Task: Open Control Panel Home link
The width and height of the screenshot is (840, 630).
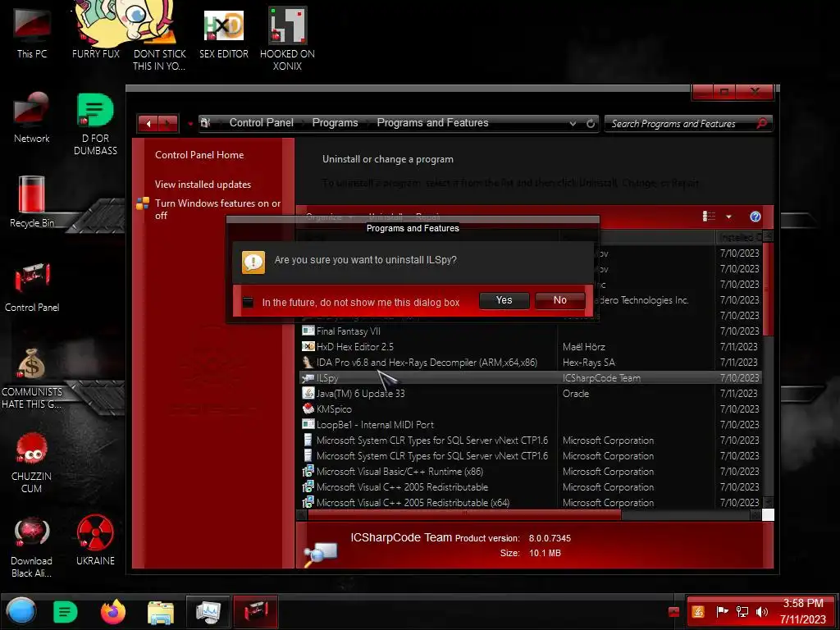Action: coord(199,155)
